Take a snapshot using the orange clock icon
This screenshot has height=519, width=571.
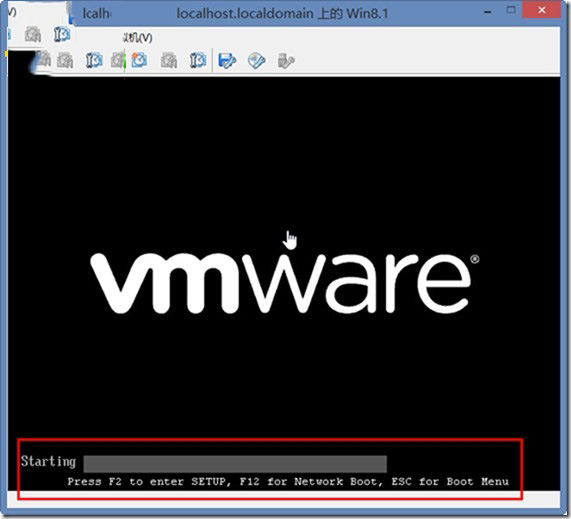tap(139, 60)
